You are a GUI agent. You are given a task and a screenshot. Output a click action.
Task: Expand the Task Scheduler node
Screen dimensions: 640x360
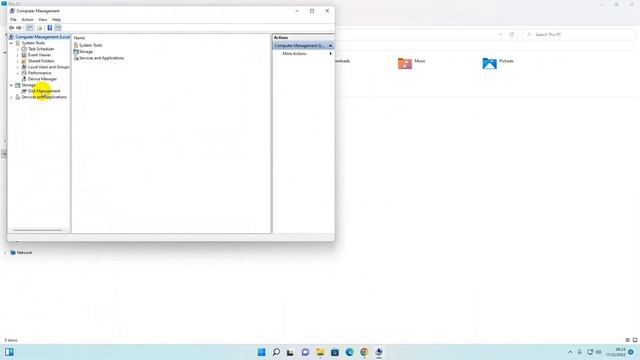(18, 49)
